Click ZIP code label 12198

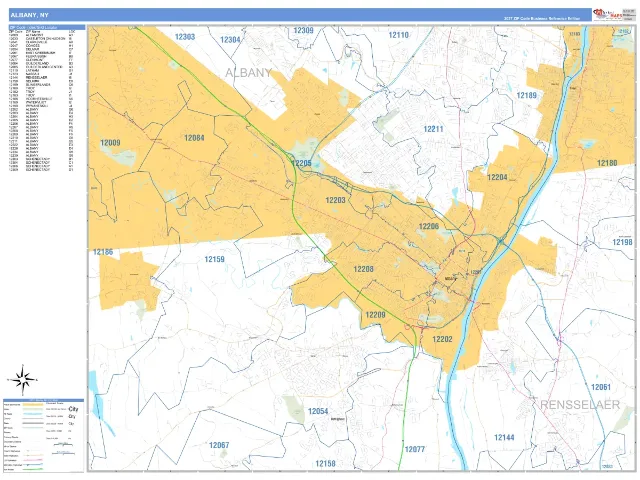tap(622, 242)
